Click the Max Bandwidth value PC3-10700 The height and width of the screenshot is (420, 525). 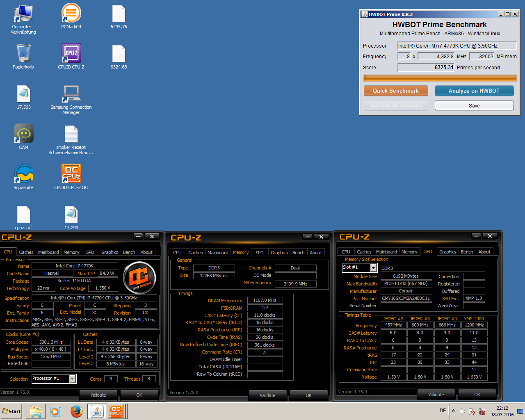[406, 283]
